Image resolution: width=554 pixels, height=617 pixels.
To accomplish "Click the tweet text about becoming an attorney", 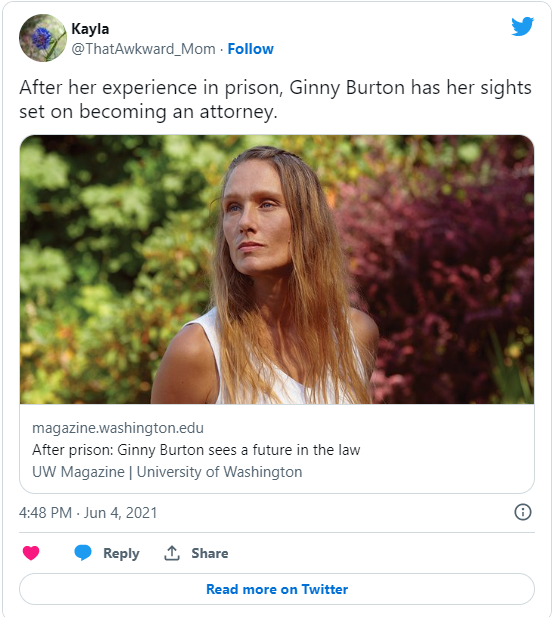I will (275, 99).
